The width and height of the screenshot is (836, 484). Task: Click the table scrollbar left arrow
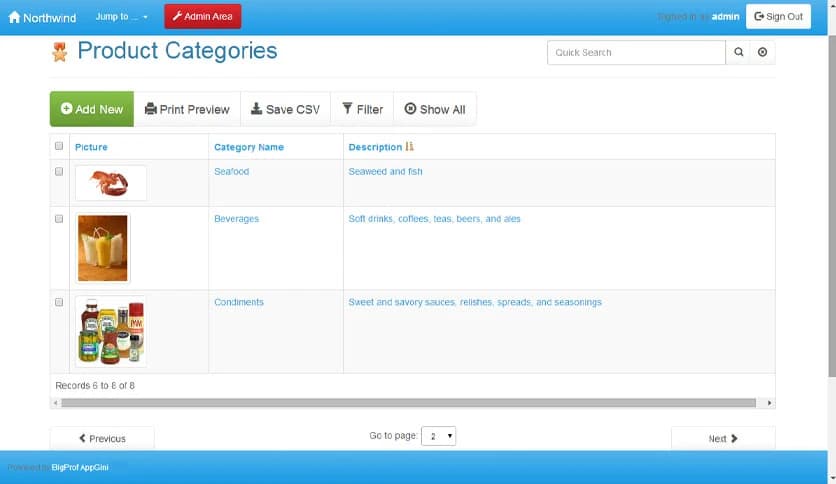tap(55, 403)
